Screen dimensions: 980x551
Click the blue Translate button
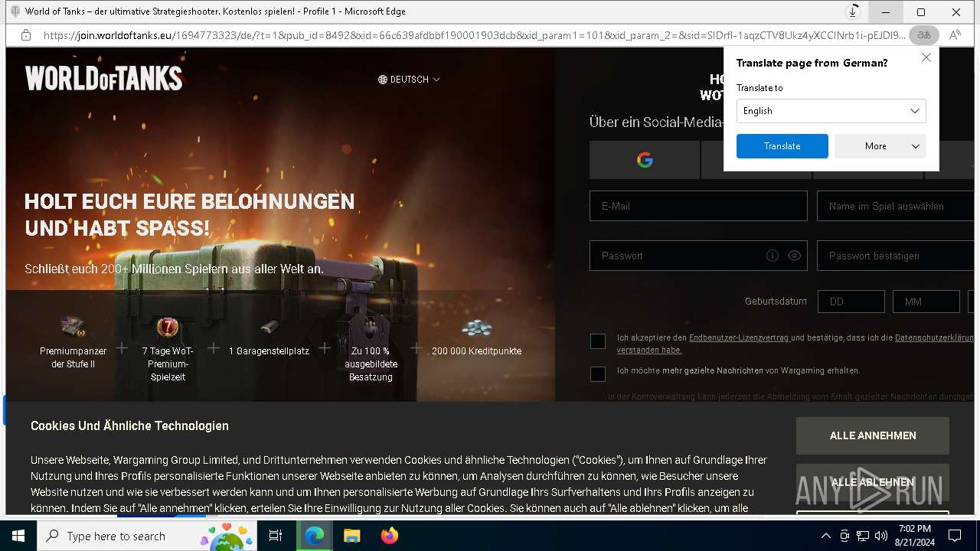coord(782,146)
